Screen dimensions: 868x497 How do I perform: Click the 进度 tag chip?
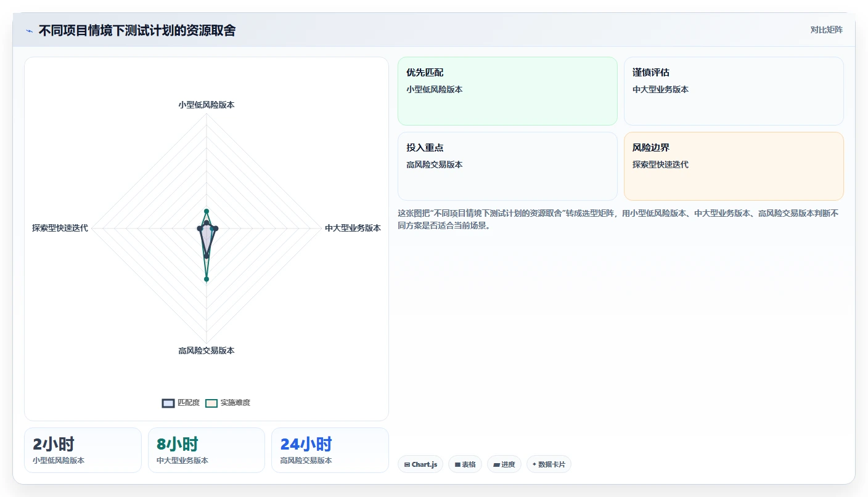click(x=504, y=464)
